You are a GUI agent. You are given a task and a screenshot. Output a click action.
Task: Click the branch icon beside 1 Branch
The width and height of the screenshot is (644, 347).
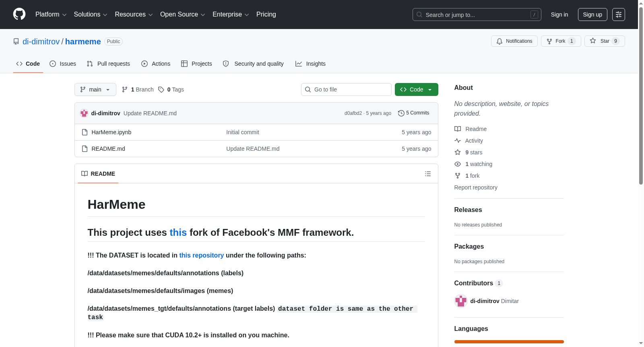125,89
